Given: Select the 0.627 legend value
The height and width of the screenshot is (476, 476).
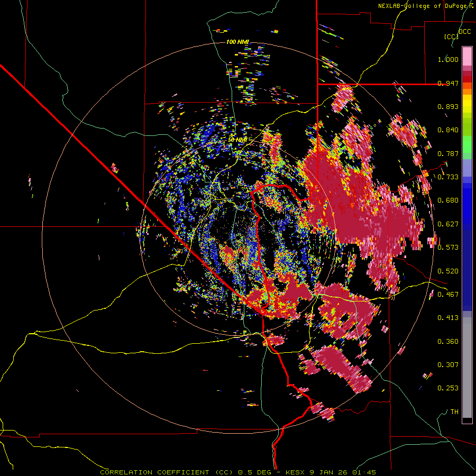Looking at the screenshot, I should click(x=448, y=224).
